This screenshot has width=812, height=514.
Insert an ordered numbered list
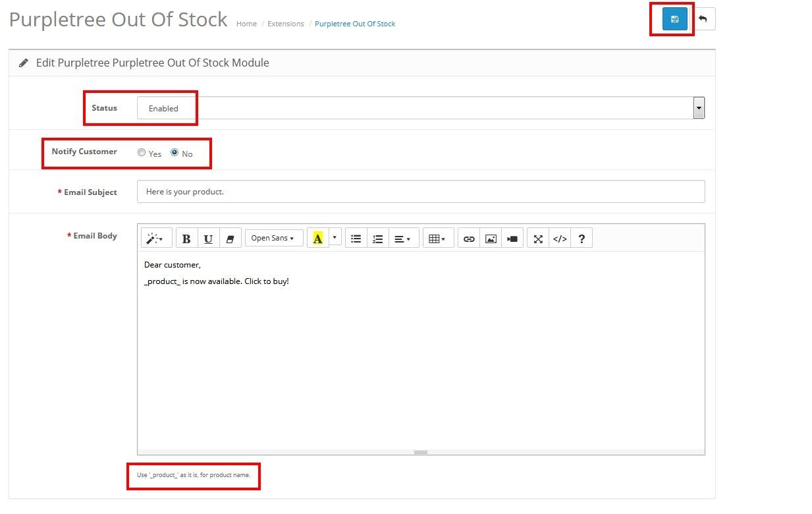378,239
